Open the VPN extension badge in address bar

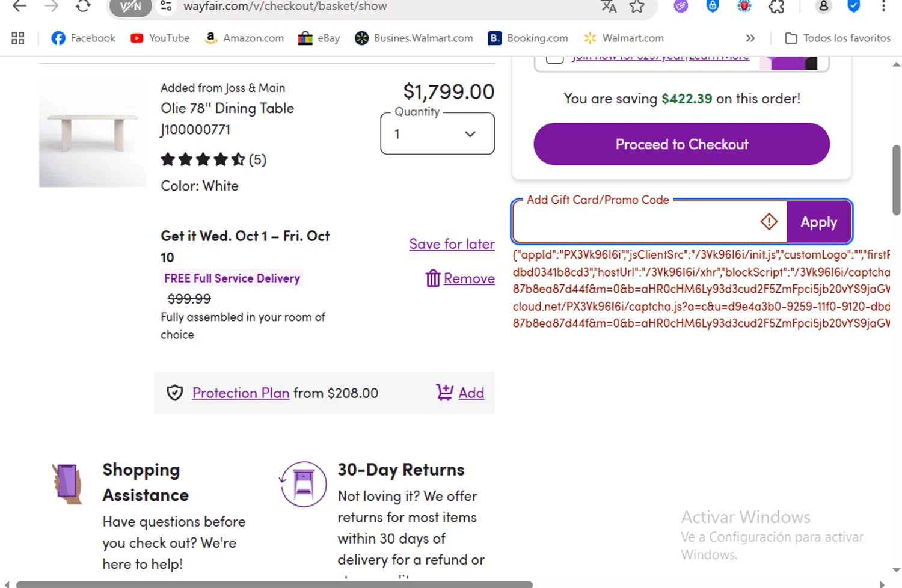click(x=130, y=7)
